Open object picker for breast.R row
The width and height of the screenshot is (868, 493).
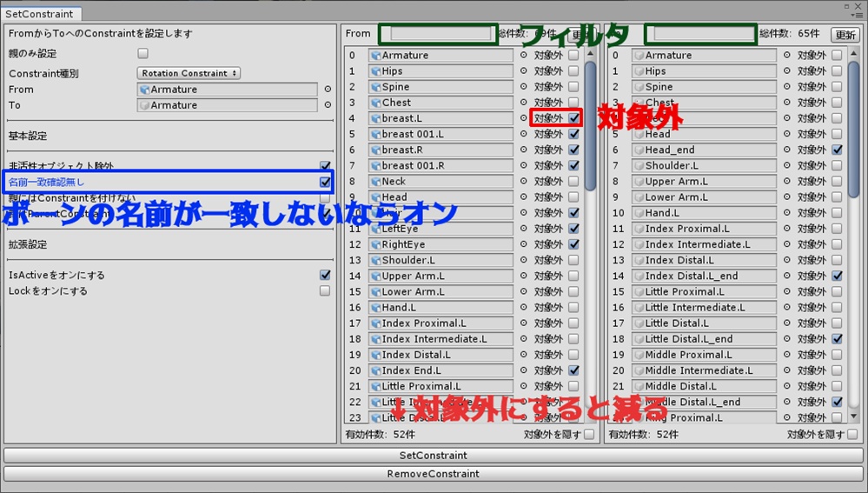pos(523,150)
